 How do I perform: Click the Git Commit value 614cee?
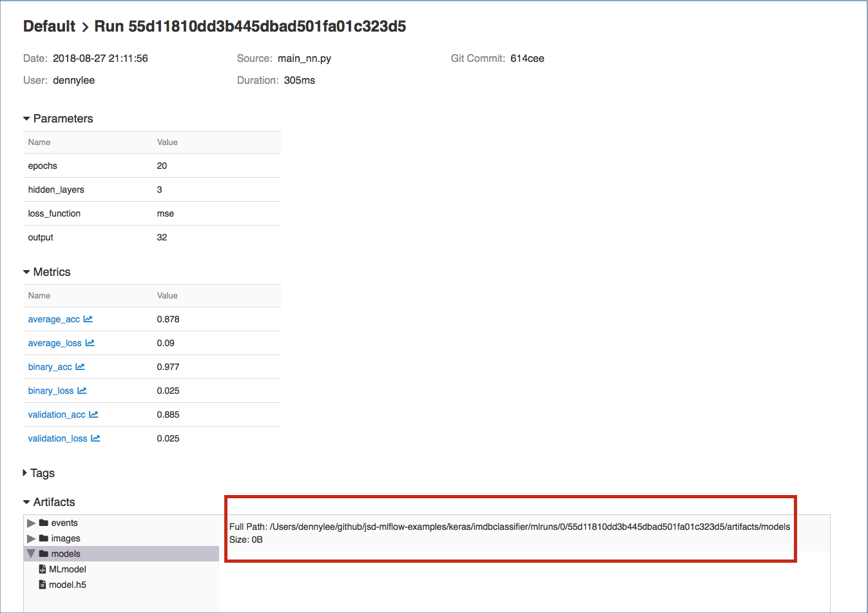point(527,58)
